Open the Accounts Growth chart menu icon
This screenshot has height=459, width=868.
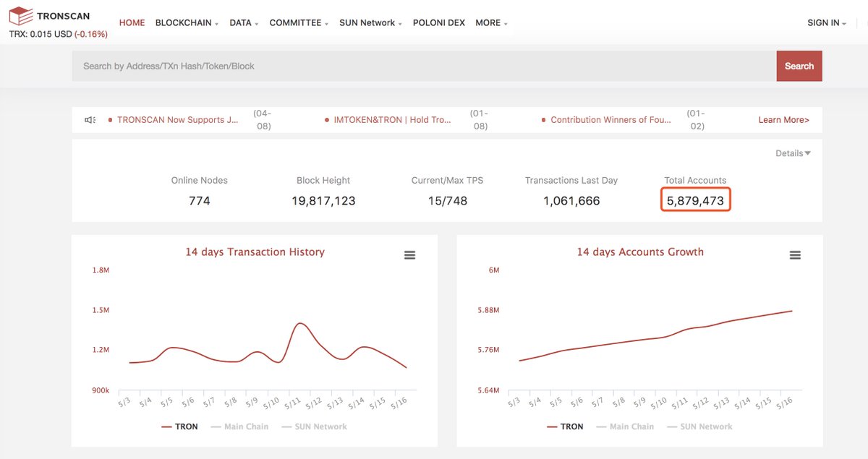tap(795, 255)
